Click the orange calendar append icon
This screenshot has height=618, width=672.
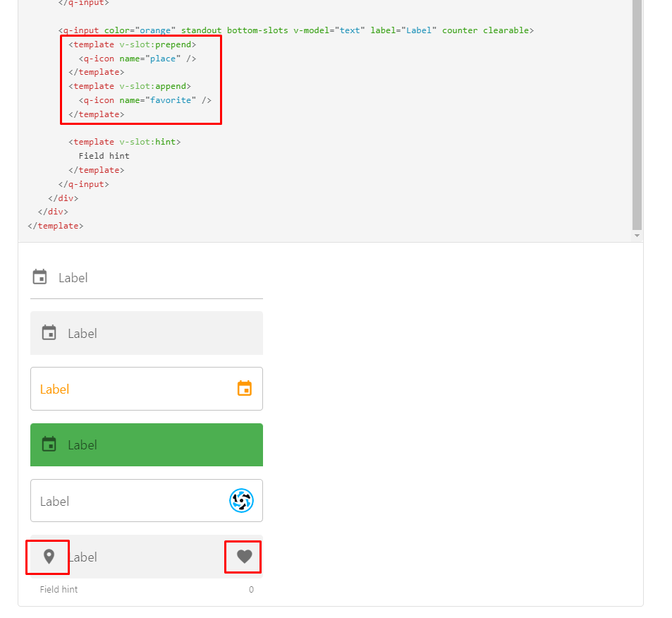[244, 388]
